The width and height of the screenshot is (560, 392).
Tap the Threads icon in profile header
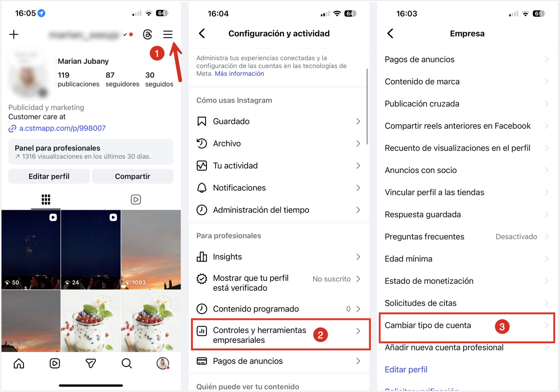(147, 35)
